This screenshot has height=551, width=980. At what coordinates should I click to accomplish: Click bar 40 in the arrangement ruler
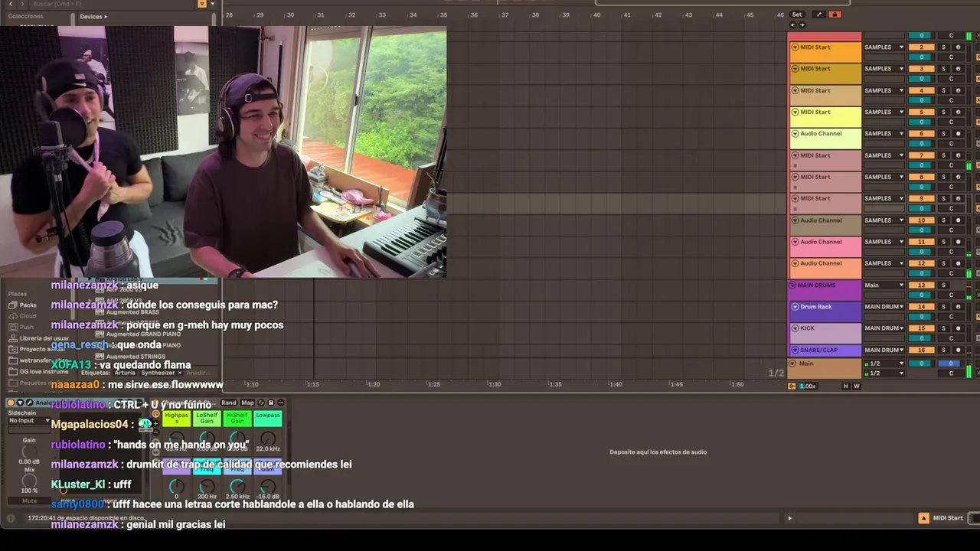point(596,15)
